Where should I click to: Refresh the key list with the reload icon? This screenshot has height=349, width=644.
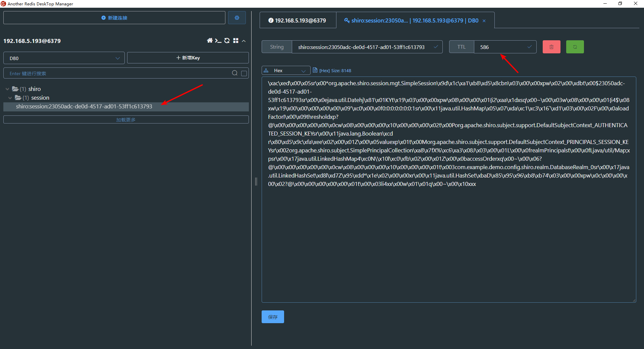click(x=227, y=40)
